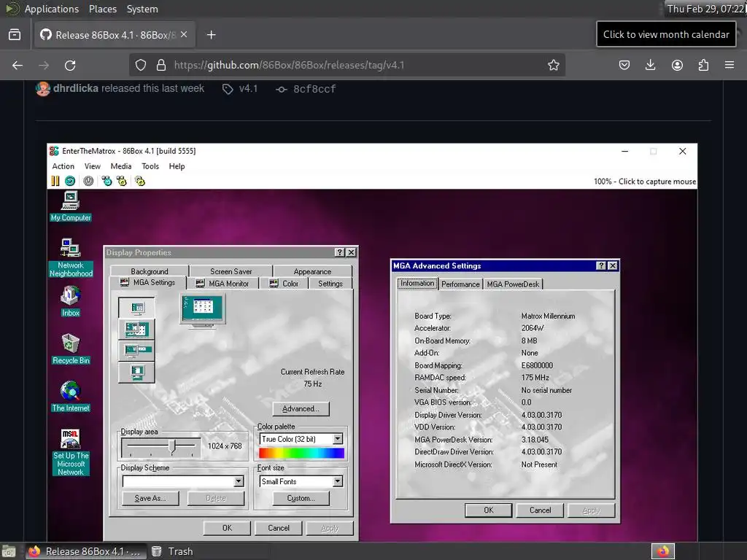The image size is (747, 560).
Task: Go back to the previous page
Action: tap(18, 65)
